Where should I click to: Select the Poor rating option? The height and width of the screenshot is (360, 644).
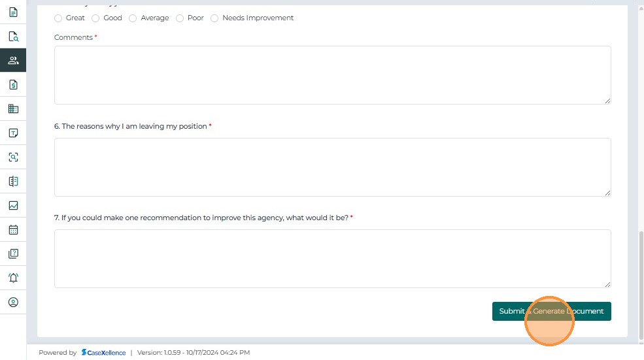click(180, 18)
